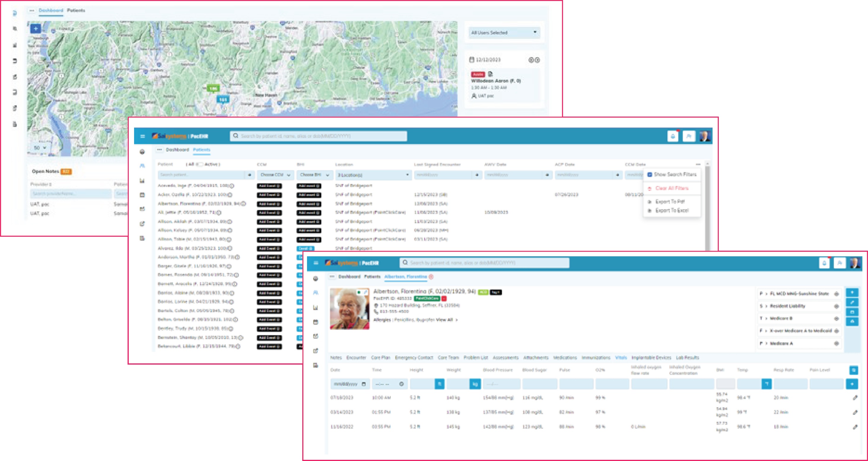Open user avatar in the patient chart window
The image size is (868, 461).
[855, 263]
